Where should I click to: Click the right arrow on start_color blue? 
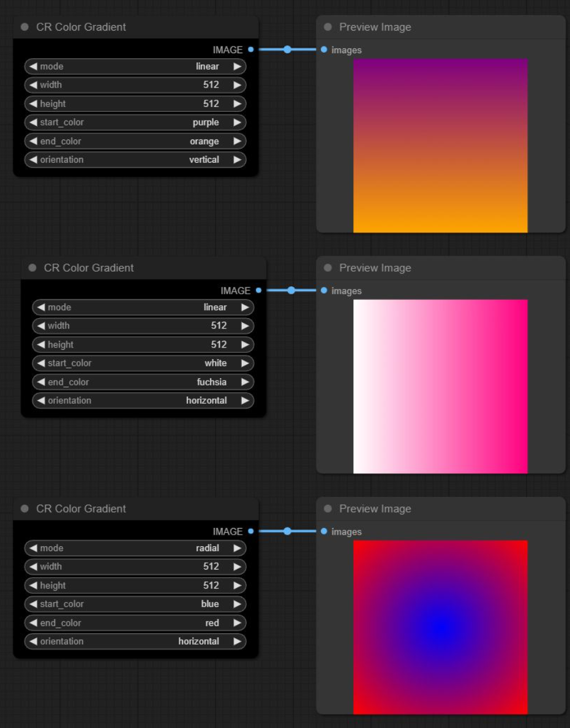pyautogui.click(x=238, y=604)
